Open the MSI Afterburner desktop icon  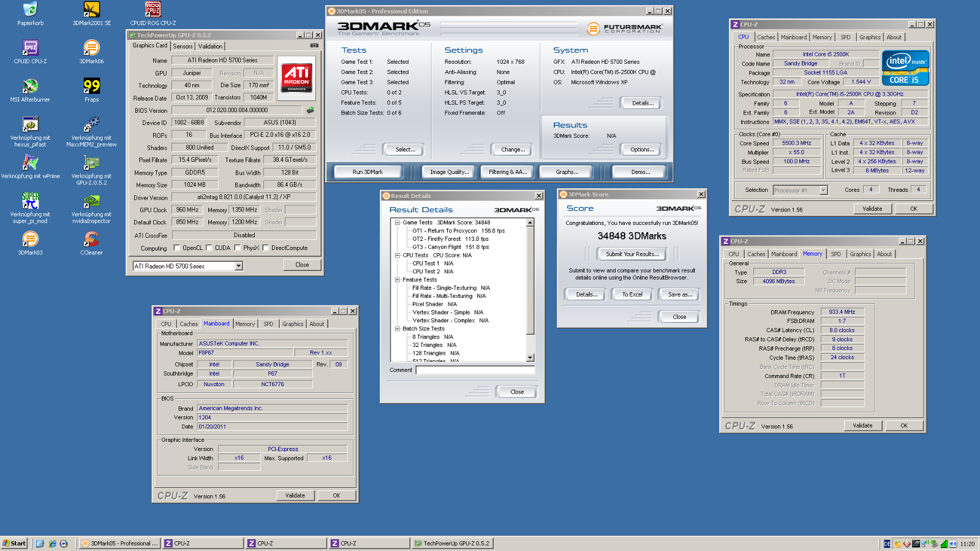[30, 89]
